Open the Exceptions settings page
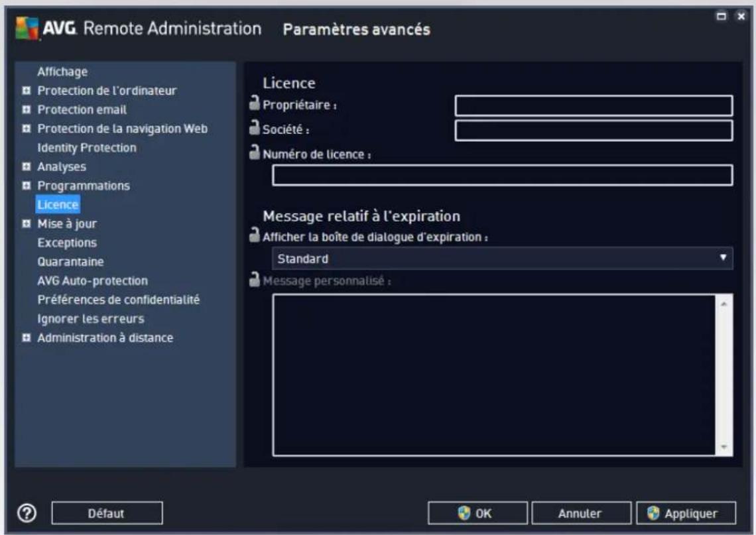The height and width of the screenshot is (535, 756). [x=67, y=243]
